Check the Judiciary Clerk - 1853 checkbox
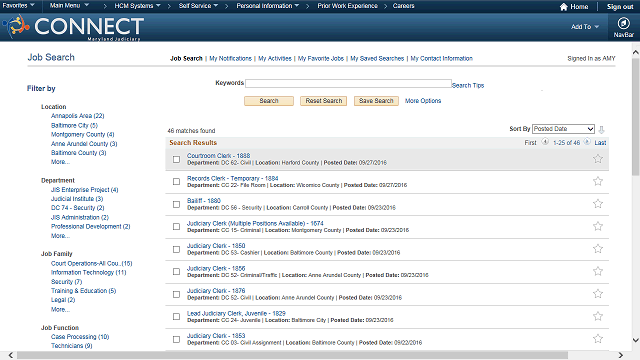The width and height of the screenshot is (640, 360). (x=176, y=339)
